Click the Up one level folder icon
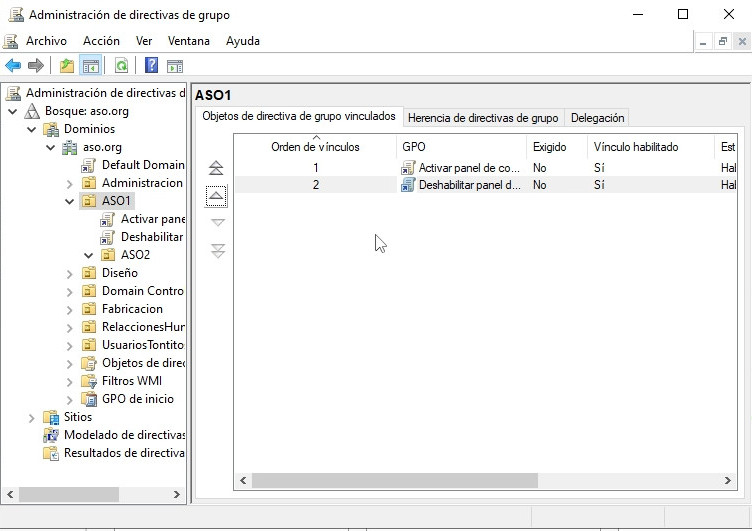Image resolution: width=752 pixels, height=531 pixels. pyautogui.click(x=67, y=66)
